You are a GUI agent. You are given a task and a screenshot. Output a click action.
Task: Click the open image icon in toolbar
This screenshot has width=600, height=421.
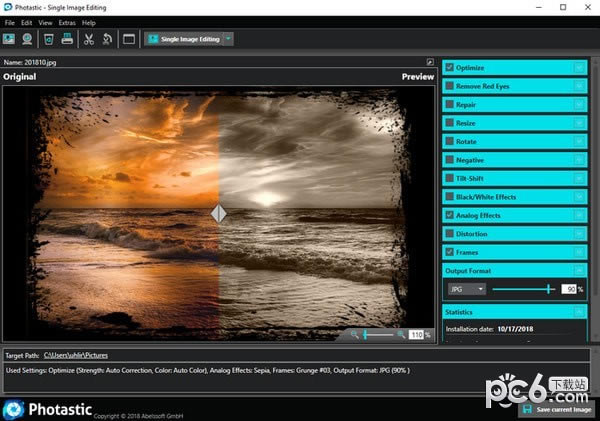pos(9,39)
